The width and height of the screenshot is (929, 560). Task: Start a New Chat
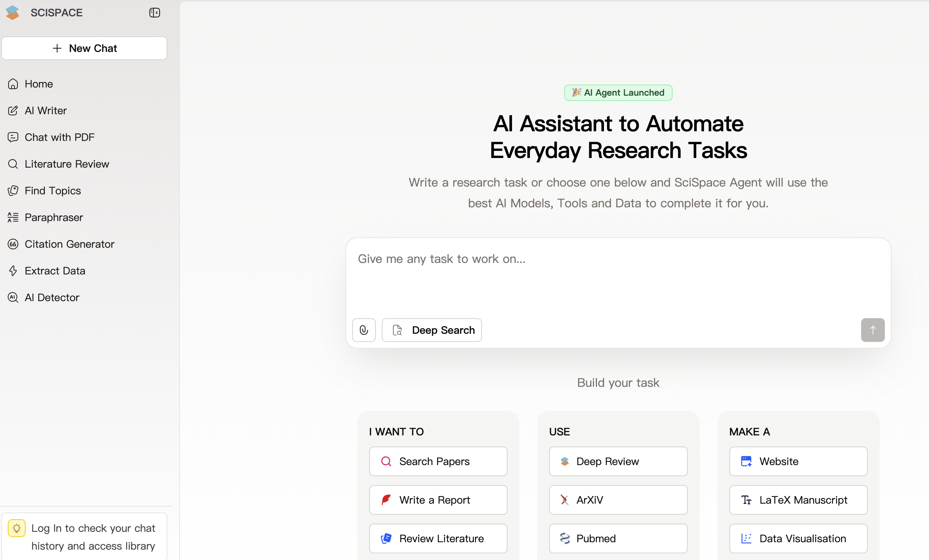tap(84, 48)
